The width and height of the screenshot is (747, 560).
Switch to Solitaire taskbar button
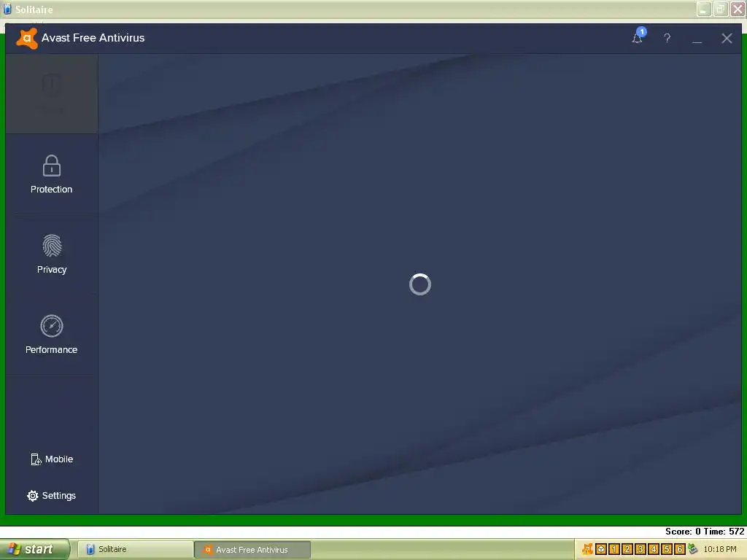coord(135,549)
